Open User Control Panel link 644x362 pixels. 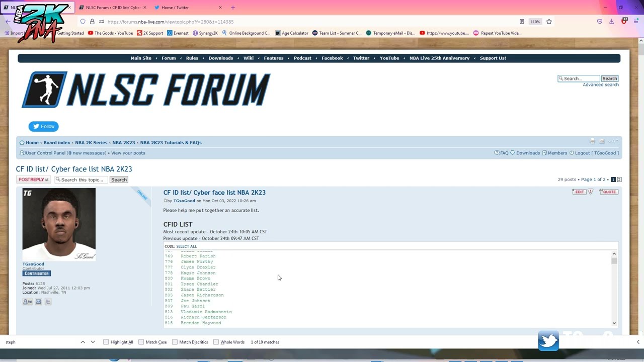[45, 153]
